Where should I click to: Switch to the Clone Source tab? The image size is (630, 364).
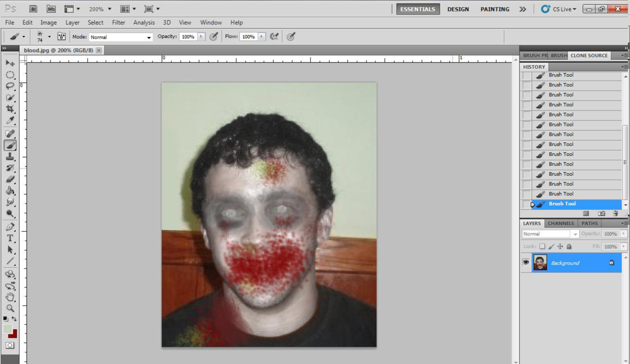589,55
